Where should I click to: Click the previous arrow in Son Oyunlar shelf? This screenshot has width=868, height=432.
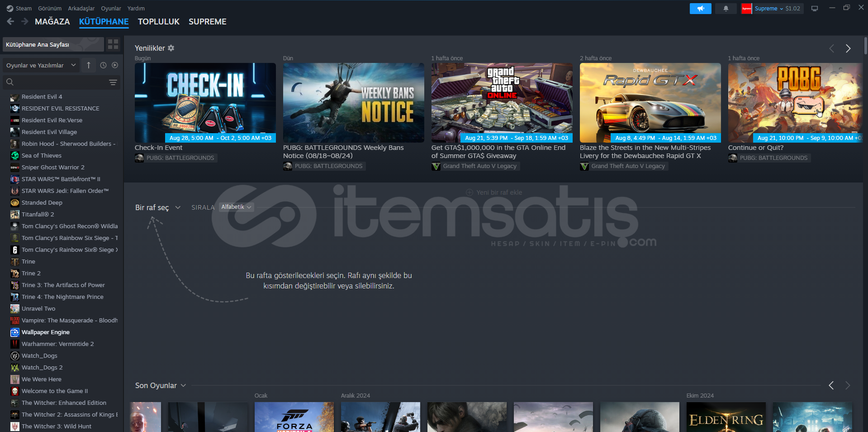click(x=831, y=385)
